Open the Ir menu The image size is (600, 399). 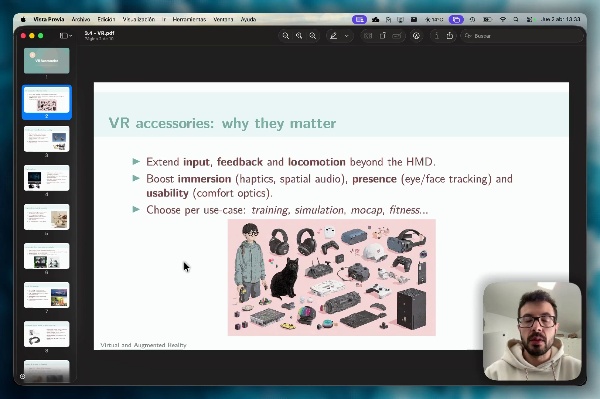164,19
